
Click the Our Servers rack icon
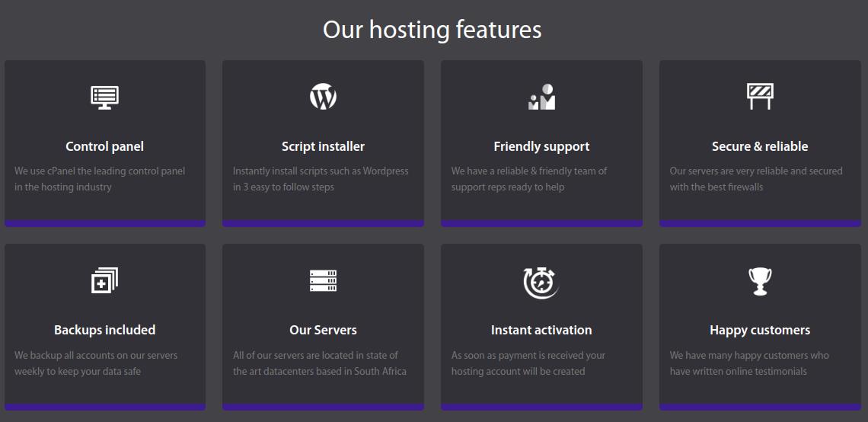(x=323, y=281)
